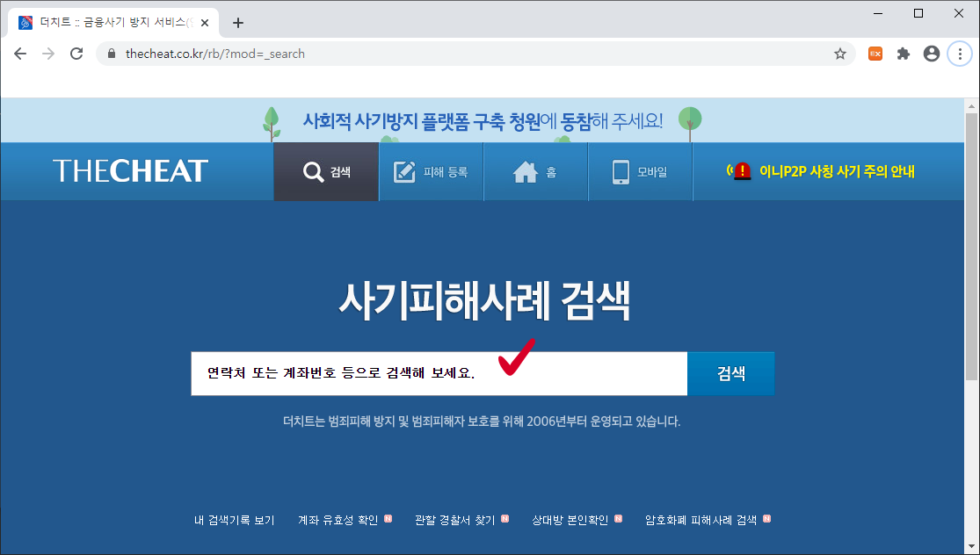The width and height of the screenshot is (980, 555).
Task: Click the browser forward arrow
Action: coord(48,54)
